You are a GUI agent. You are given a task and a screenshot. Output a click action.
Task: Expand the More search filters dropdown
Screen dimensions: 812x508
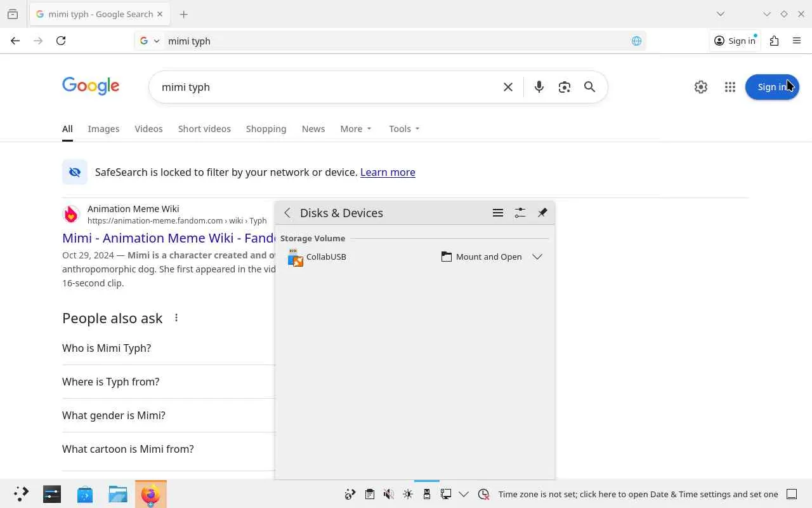(356, 128)
